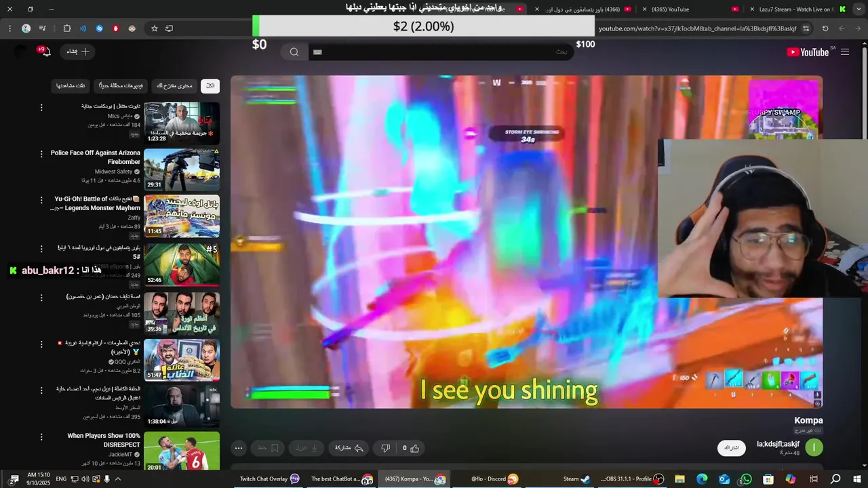Click the create plus button
Viewport: 868px width, 488px height.
pyautogui.click(x=78, y=52)
